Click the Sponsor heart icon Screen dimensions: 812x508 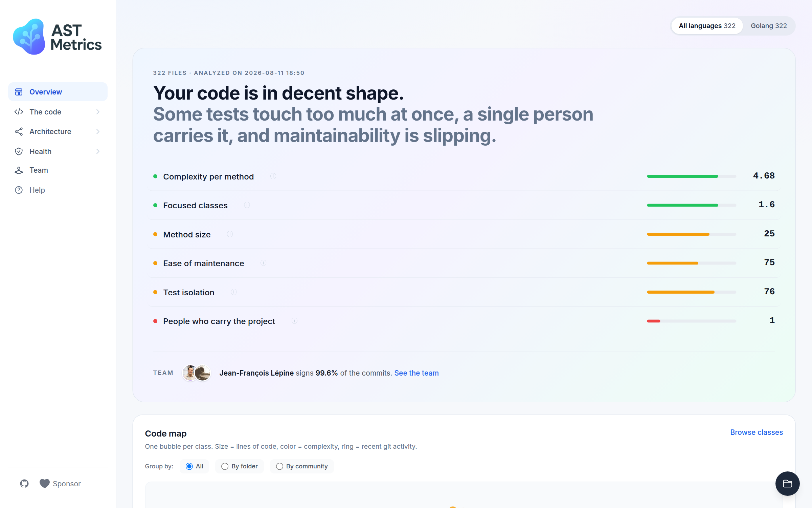click(x=44, y=484)
